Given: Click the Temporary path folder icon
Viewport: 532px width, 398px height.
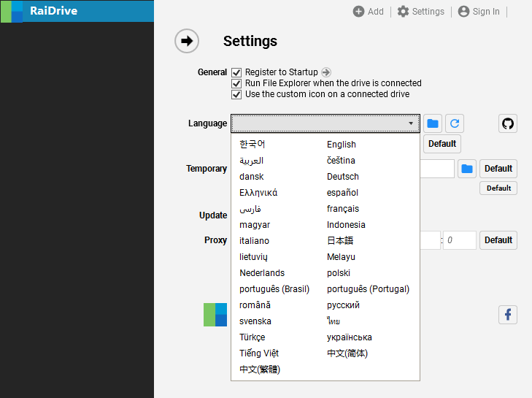Looking at the screenshot, I should click(x=467, y=169).
